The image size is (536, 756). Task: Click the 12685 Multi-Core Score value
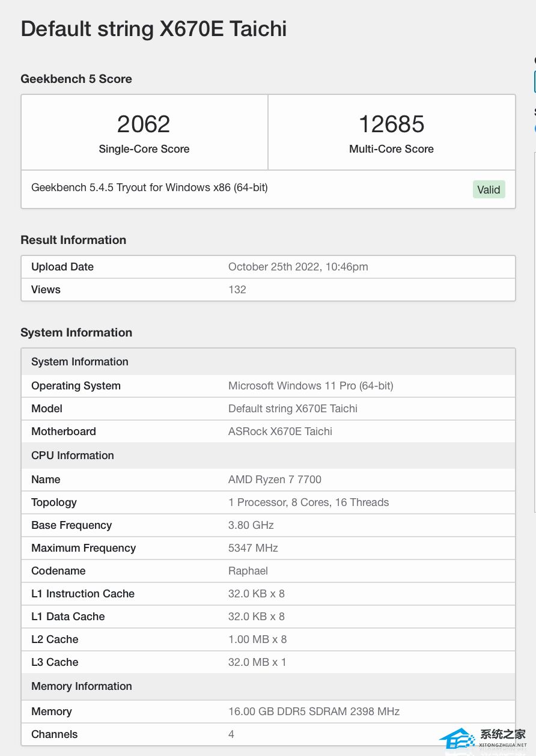[391, 124]
